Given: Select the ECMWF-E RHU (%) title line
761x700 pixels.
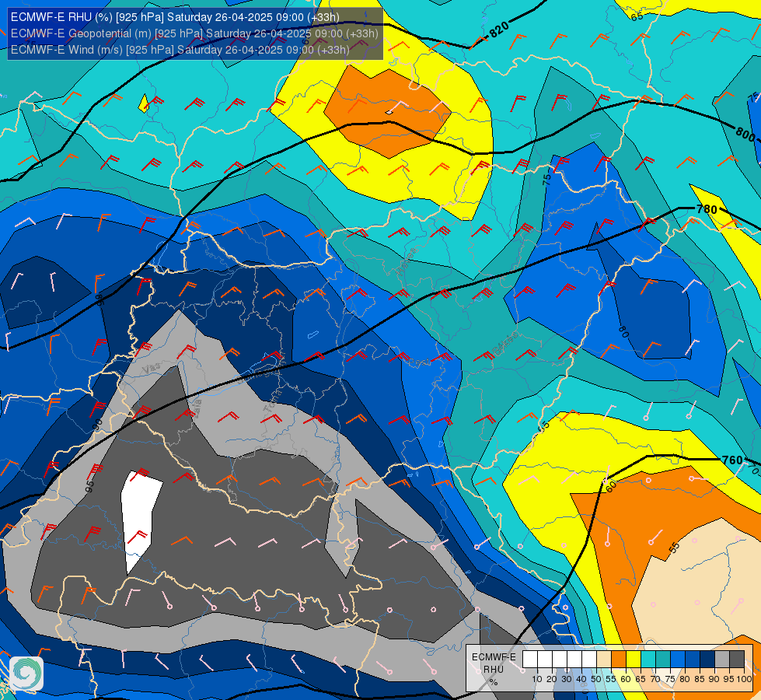Looking at the screenshot, I should [175, 17].
